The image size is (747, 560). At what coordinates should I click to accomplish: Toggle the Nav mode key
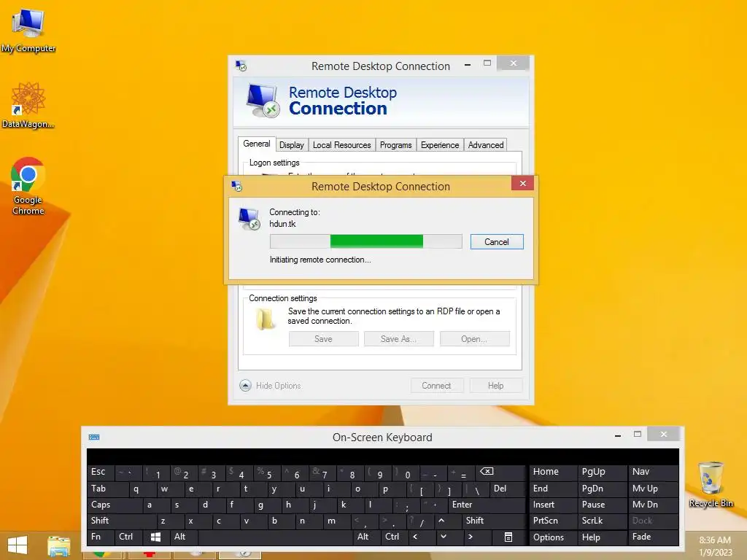(654, 472)
